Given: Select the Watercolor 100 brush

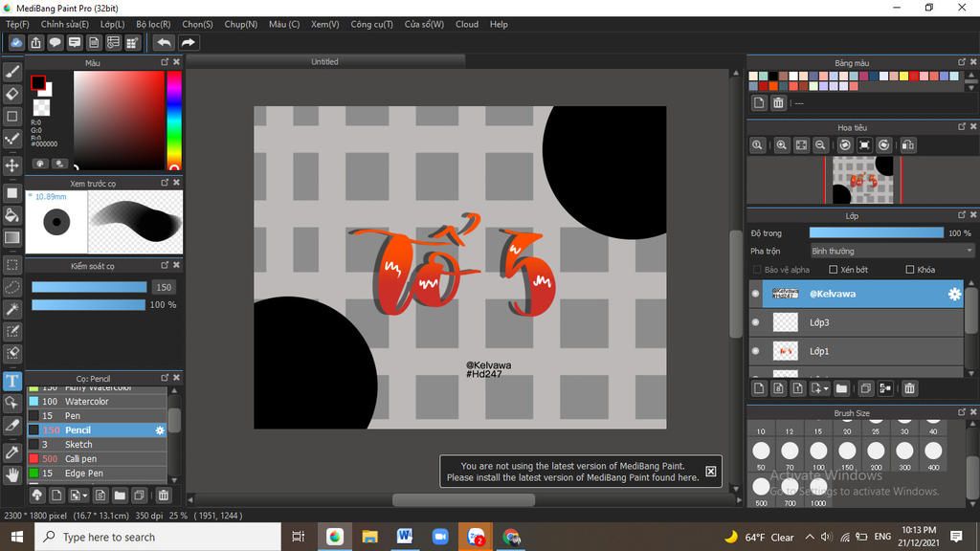Looking at the screenshot, I should pyautogui.click(x=97, y=402).
